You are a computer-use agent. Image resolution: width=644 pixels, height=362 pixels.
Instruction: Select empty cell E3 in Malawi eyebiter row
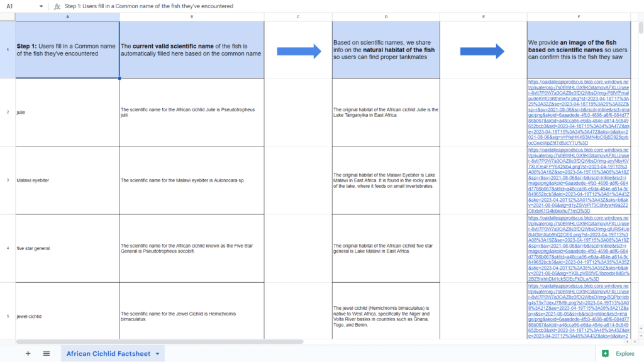(484, 180)
